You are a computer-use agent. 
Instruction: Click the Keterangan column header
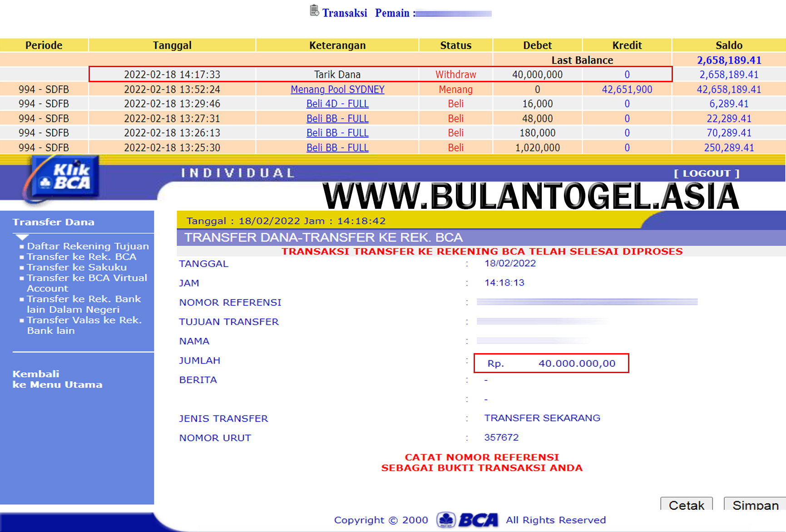(337, 45)
